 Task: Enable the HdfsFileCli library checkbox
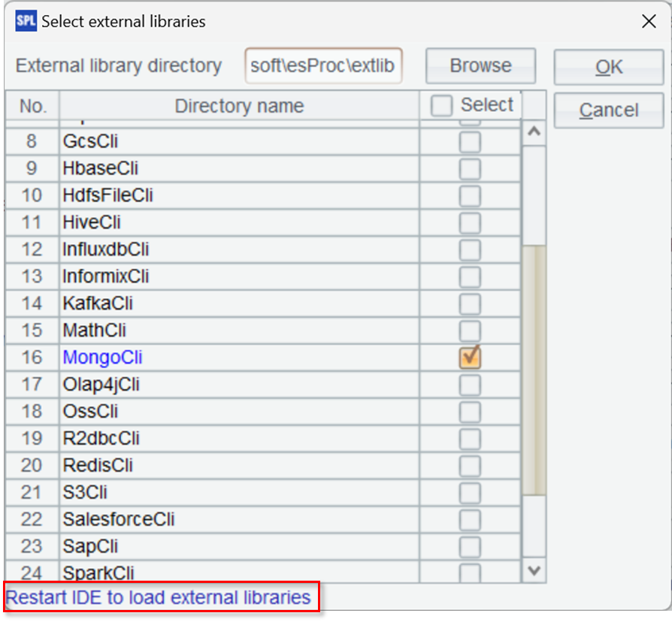[470, 196]
